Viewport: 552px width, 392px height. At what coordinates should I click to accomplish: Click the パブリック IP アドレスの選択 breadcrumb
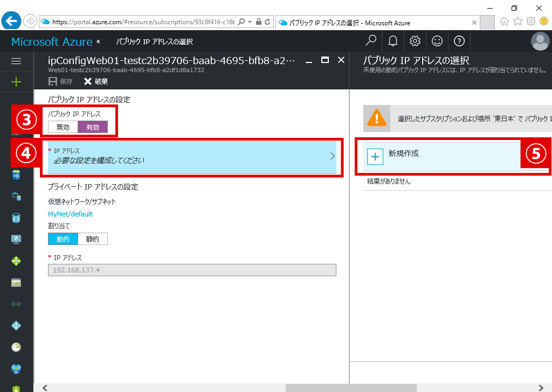coord(155,41)
